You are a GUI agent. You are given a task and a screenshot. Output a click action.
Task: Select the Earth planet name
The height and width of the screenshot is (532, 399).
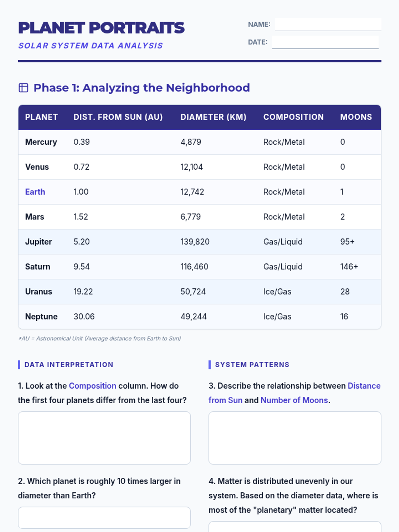35,192
